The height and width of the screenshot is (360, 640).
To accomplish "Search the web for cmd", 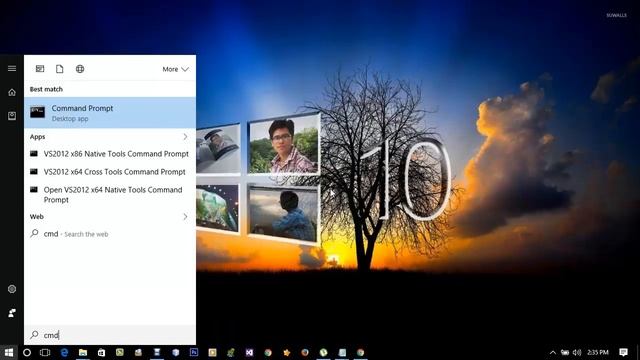I will 110,234.
